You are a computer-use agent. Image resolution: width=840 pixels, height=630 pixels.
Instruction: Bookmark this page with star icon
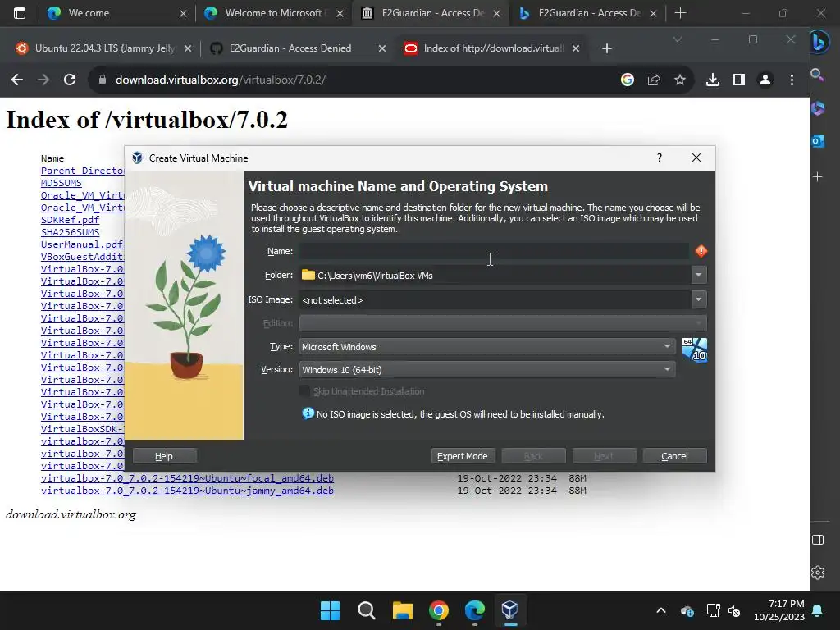[680, 80]
